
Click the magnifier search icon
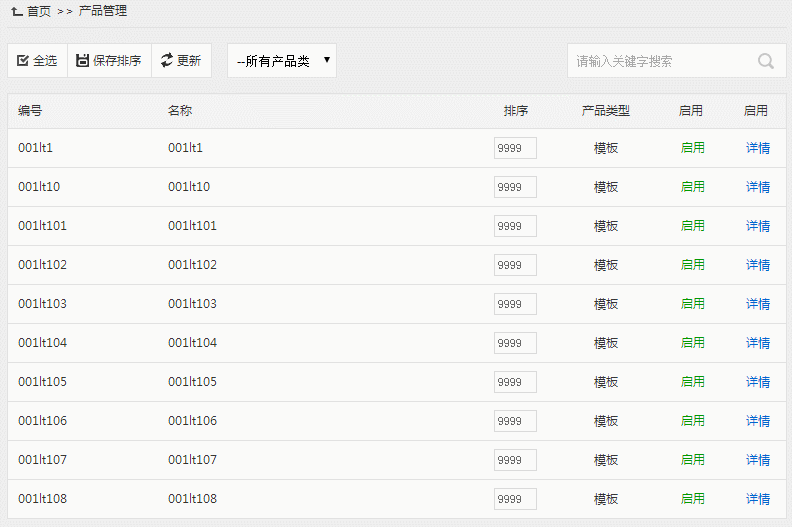click(x=766, y=61)
